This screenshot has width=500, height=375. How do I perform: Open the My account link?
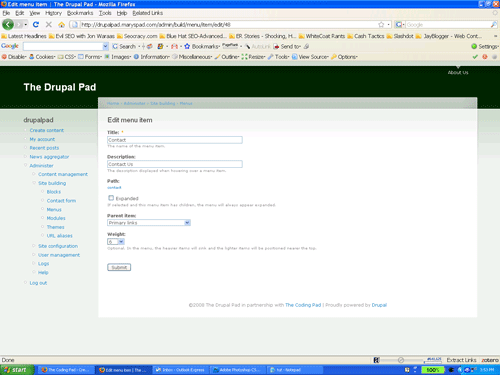[x=42, y=139]
